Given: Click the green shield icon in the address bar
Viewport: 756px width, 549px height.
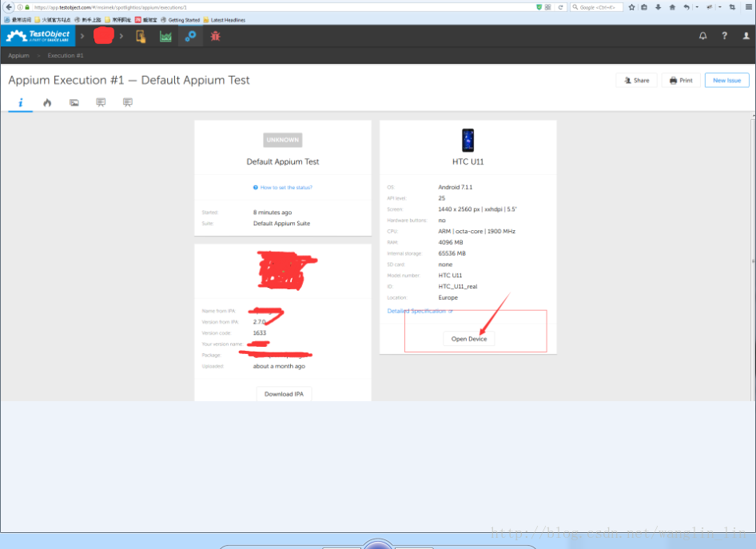Looking at the screenshot, I should click(x=539, y=7).
